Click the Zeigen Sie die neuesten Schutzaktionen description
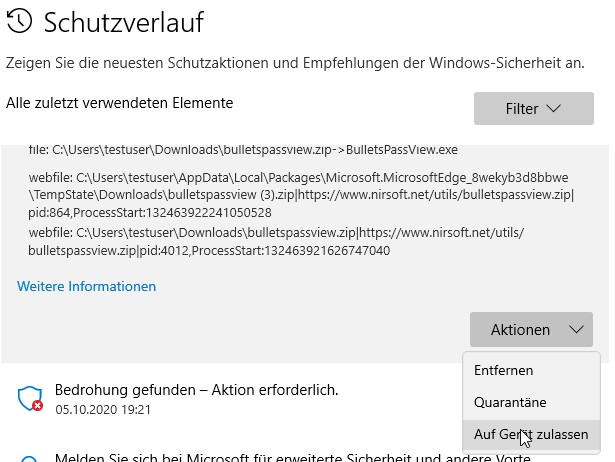615x462 pixels. point(294,63)
